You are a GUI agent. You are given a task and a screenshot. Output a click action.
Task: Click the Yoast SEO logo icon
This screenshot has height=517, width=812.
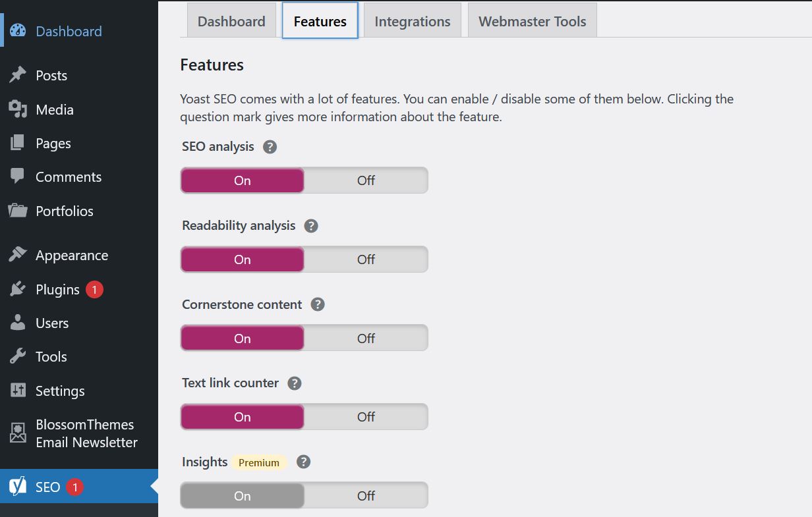coord(18,487)
